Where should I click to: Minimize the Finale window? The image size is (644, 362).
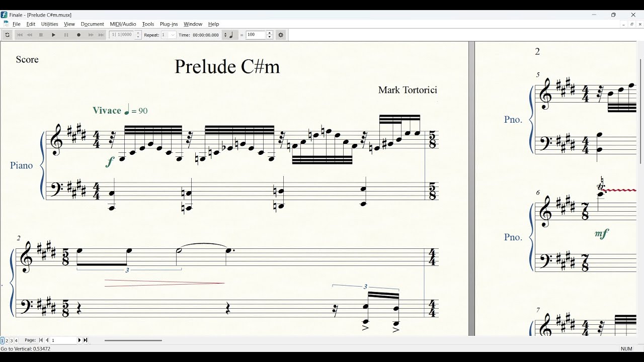click(594, 15)
